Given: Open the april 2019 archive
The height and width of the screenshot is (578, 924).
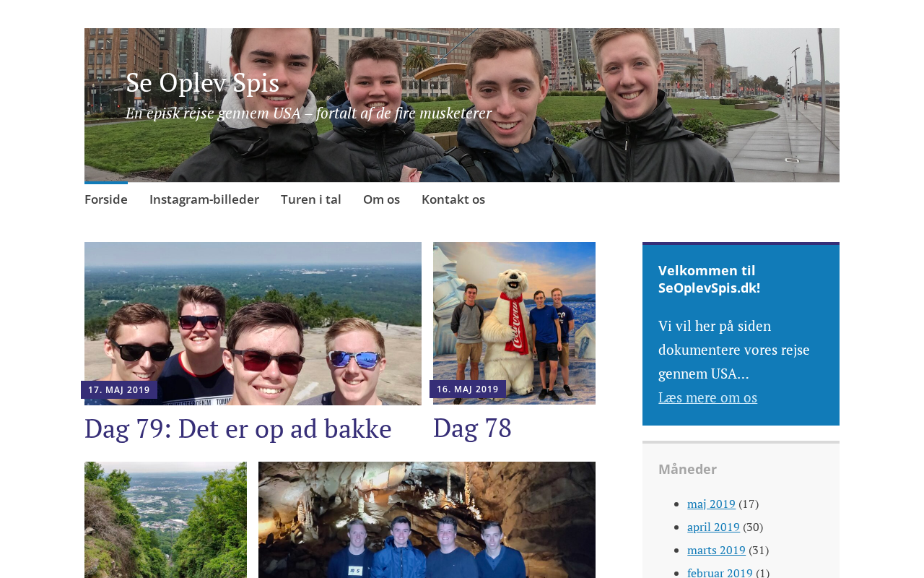Looking at the screenshot, I should (713, 527).
